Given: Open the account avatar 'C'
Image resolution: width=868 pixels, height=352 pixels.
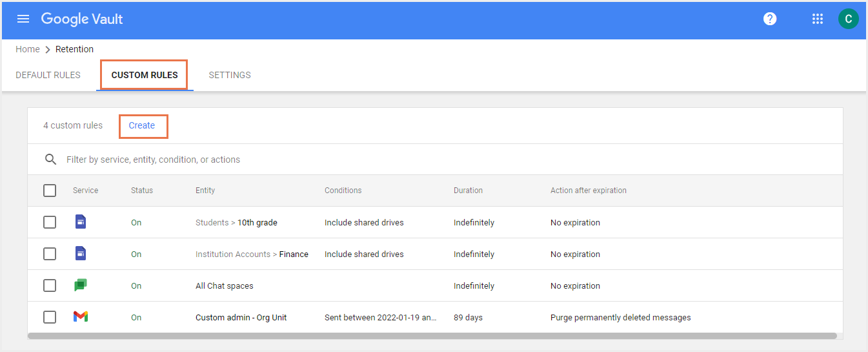Looking at the screenshot, I should tap(848, 19).
